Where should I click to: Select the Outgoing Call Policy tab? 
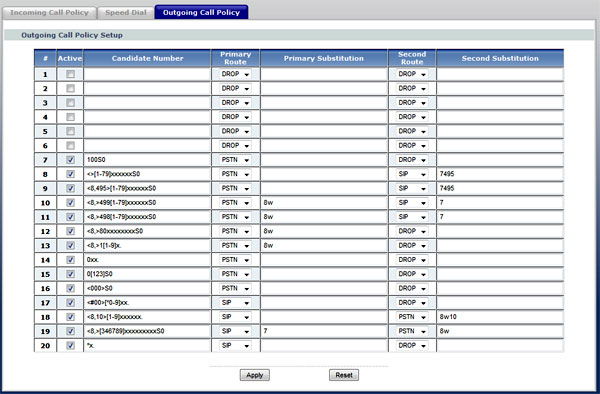201,12
